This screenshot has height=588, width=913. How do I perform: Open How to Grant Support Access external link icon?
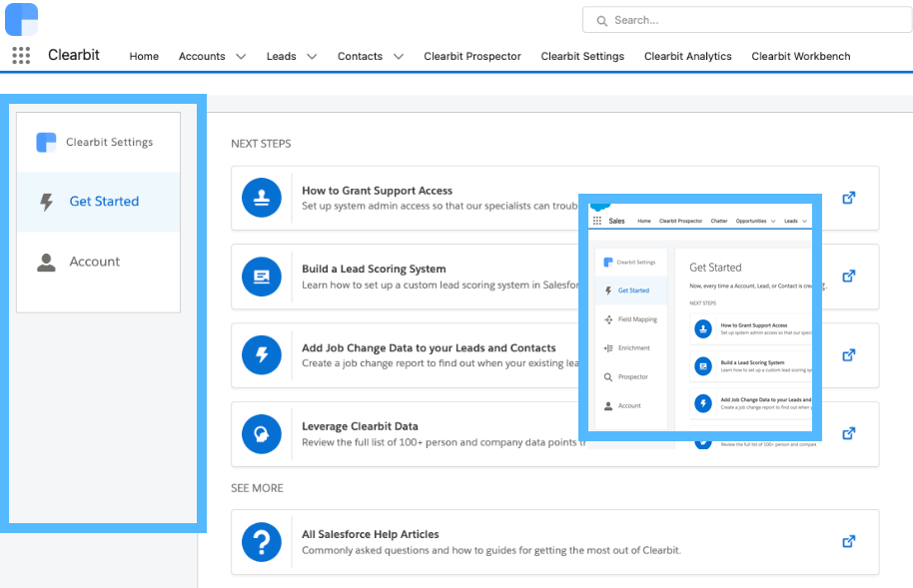point(849,198)
